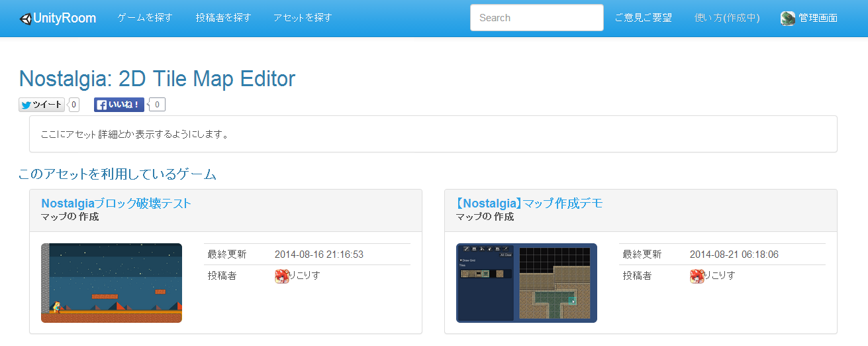Click the date 2014-08-21 06:18:06
Viewport: 868px width, 346px height.
(734, 255)
